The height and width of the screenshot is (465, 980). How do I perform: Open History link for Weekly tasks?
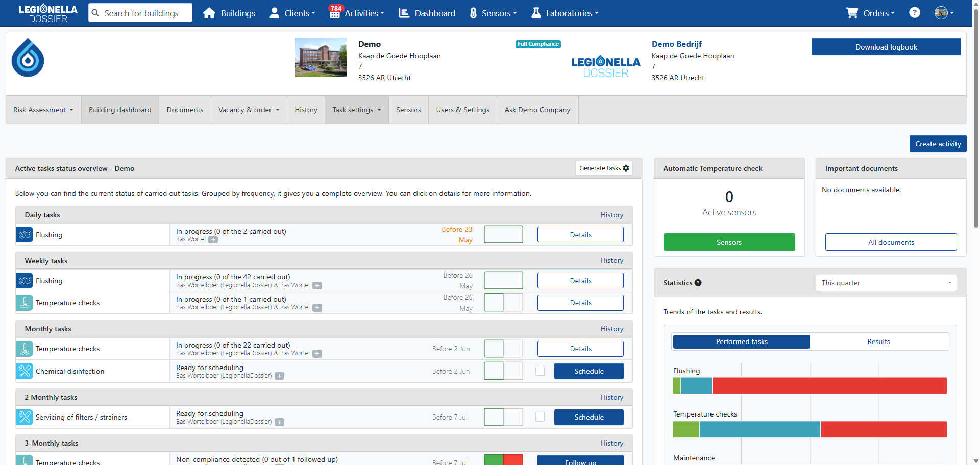611,260
